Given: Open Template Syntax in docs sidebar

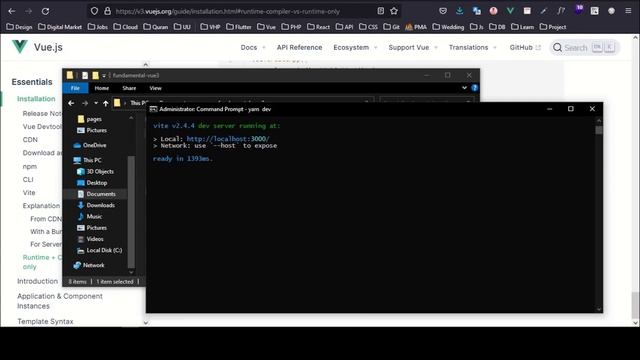Looking at the screenshot, I should pos(45,321).
